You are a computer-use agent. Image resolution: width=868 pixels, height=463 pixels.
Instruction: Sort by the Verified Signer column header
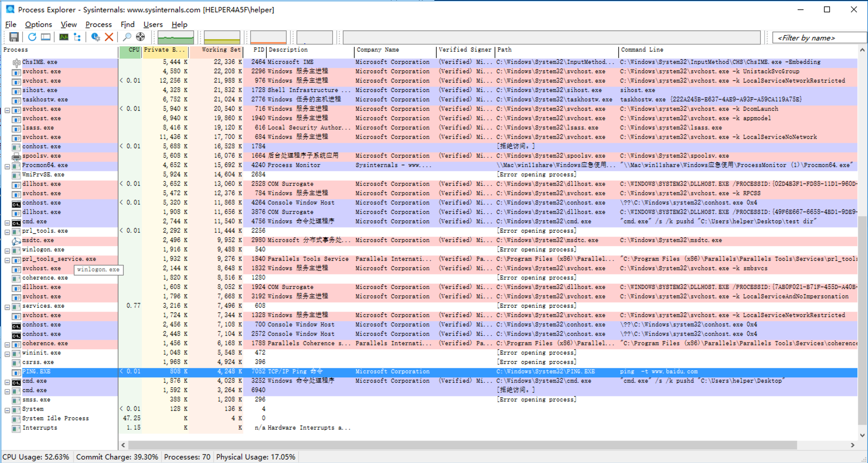pyautogui.click(x=465, y=50)
